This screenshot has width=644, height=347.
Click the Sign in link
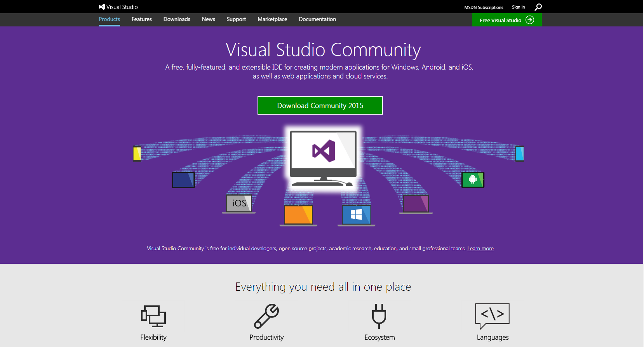coord(518,7)
